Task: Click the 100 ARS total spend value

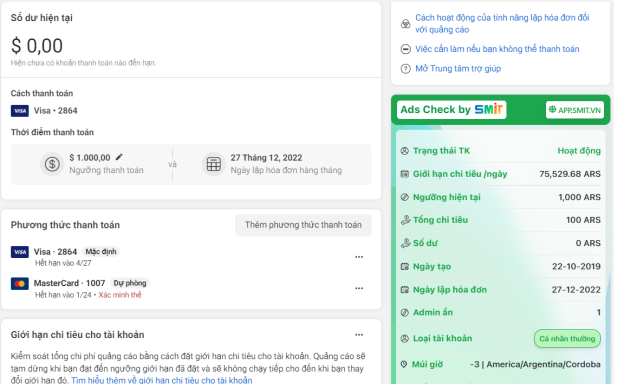Action: pyautogui.click(x=583, y=220)
